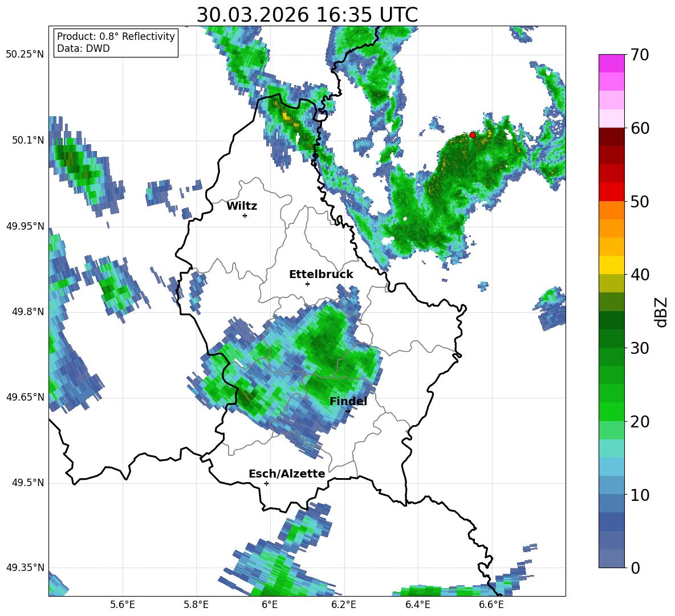Click the dBZ colorbar axis label
This screenshot has height=616, width=675.
(660, 312)
